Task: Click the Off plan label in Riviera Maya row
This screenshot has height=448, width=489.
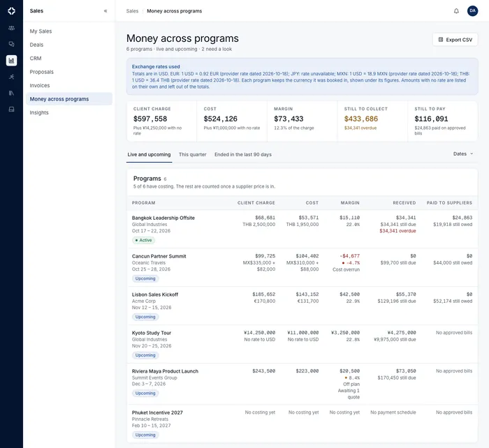Action: [351, 384]
